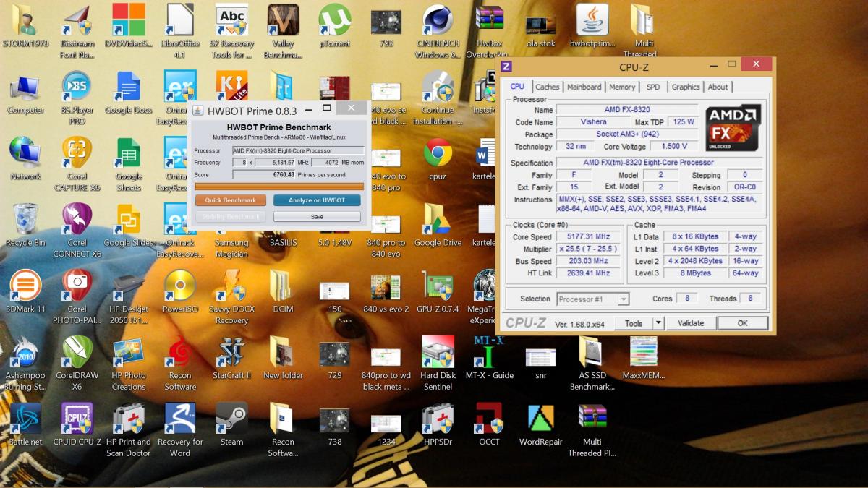Open the AS SSD Benchmark folder
Screen dimensions: 868x488
pos(592,363)
